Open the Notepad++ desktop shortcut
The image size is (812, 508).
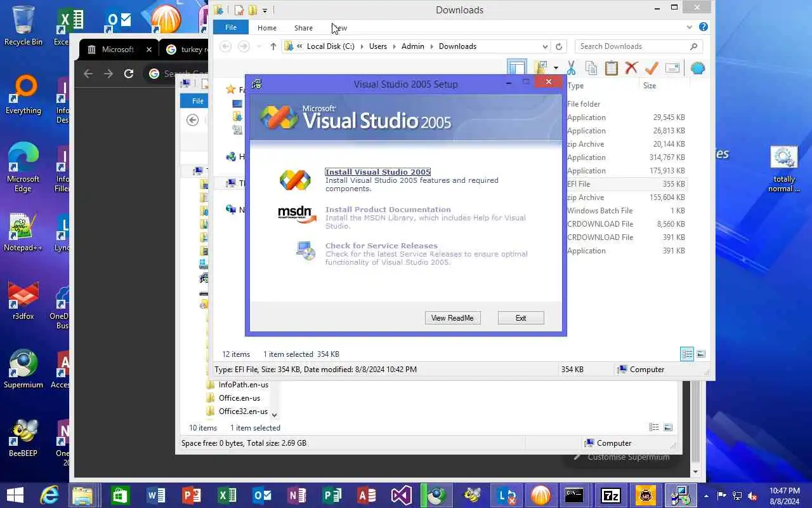point(23,232)
